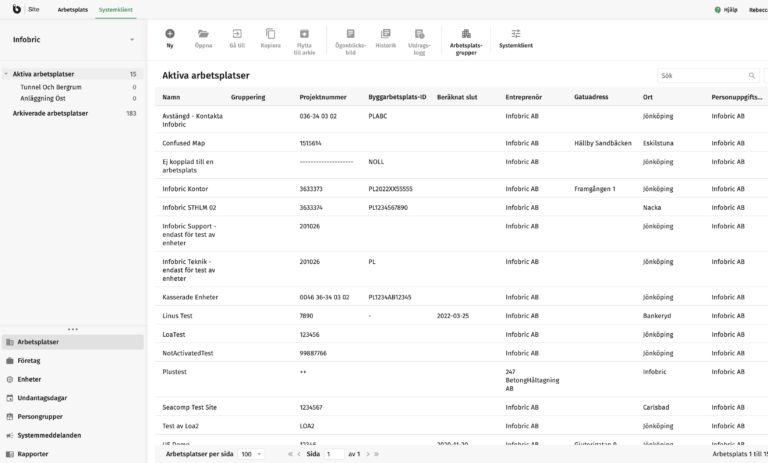The width and height of the screenshot is (768, 463).
Task: Click the Ny (new) toolbar icon
Action: [169, 34]
